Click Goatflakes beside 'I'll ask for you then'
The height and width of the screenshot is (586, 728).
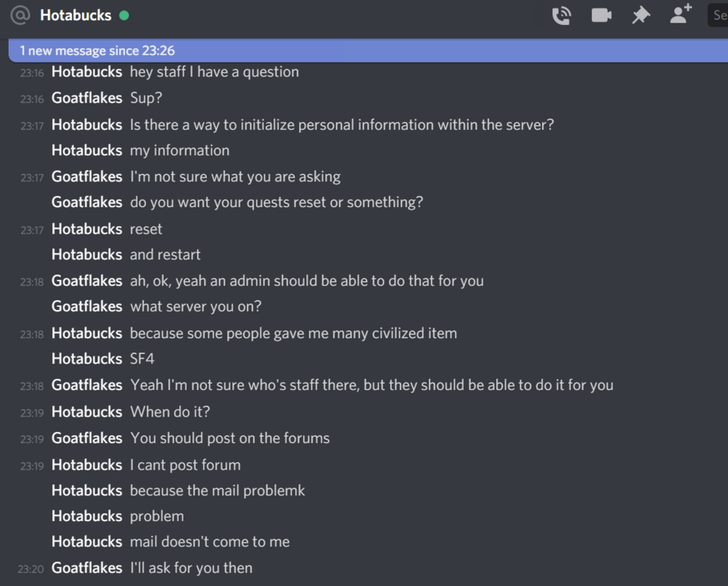tap(87, 569)
